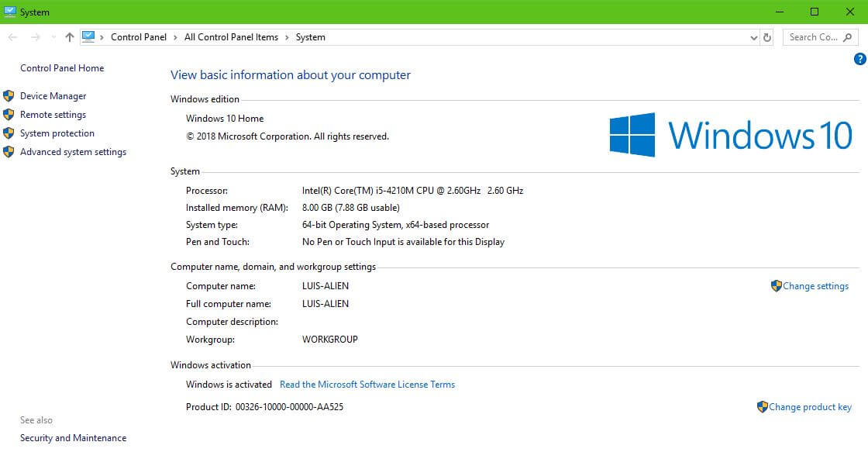
Task: Click the shield icon beside System protection
Action: pos(9,133)
